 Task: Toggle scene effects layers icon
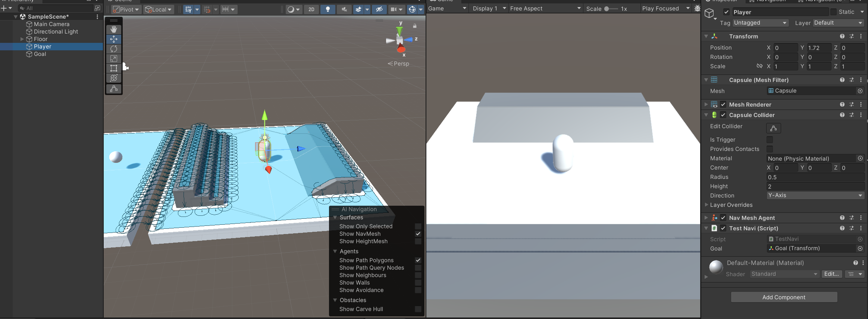(358, 9)
